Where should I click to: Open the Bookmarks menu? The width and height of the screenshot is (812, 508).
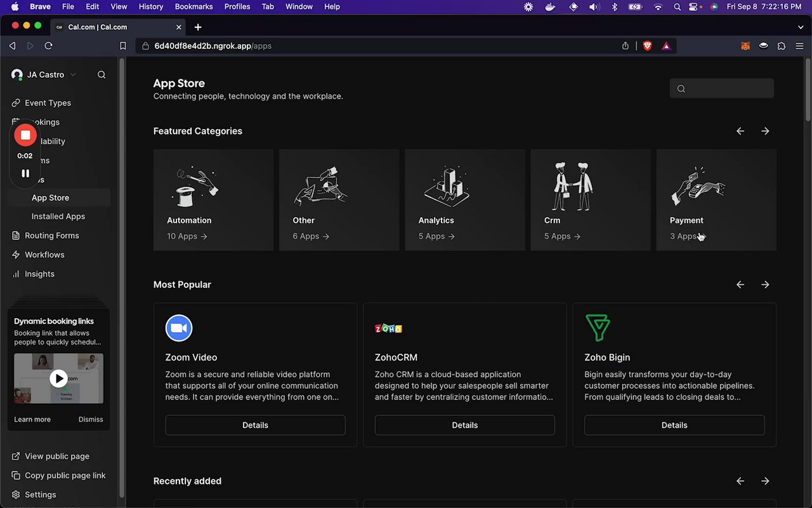pyautogui.click(x=193, y=6)
